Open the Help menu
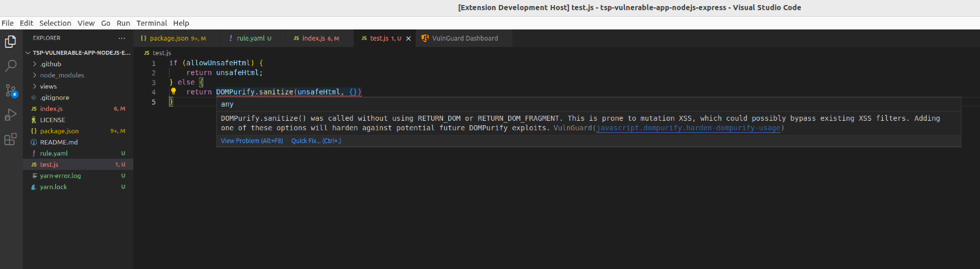Screen dimensions: 980x269 click(x=181, y=23)
